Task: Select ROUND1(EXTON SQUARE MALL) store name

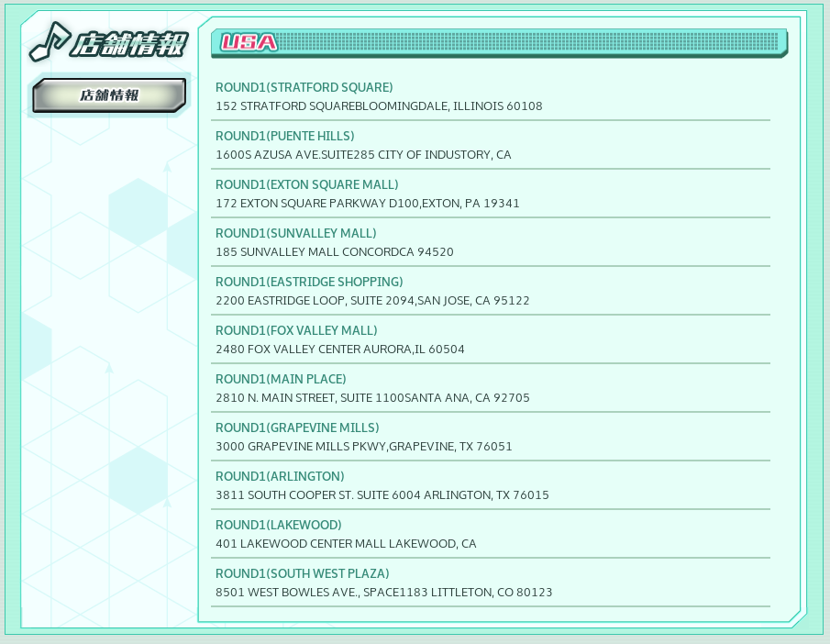Action: coord(307,184)
